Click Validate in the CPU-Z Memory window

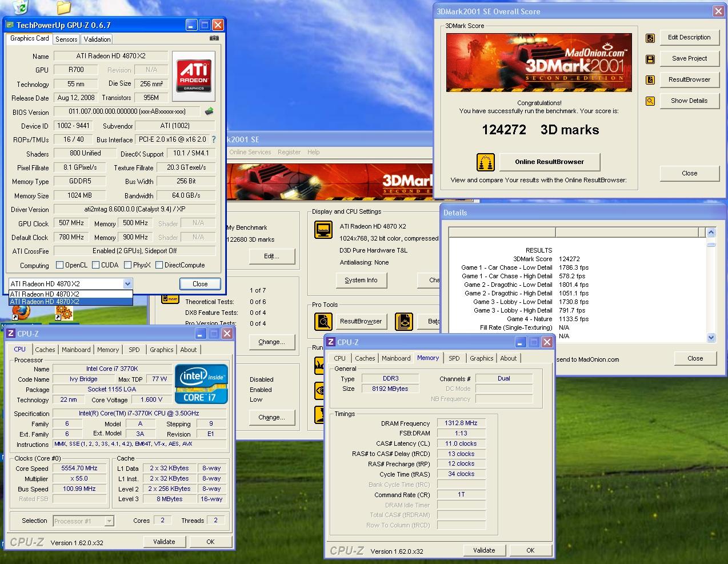(484, 550)
